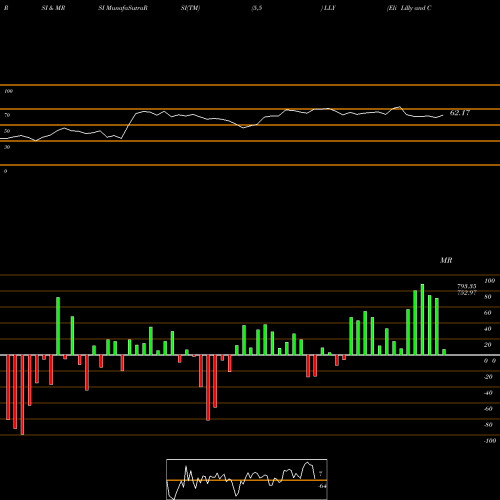
Task: Click the RSI value 62.17 label
Action: 460,113
